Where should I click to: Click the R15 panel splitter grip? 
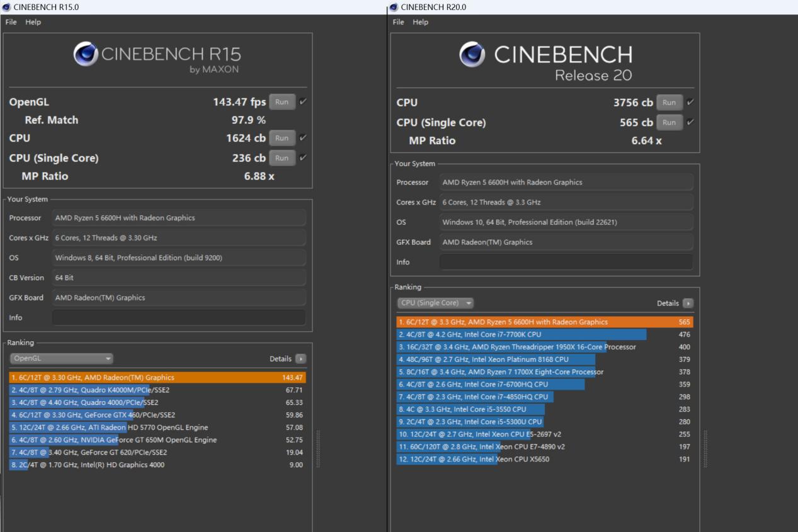coord(318,448)
